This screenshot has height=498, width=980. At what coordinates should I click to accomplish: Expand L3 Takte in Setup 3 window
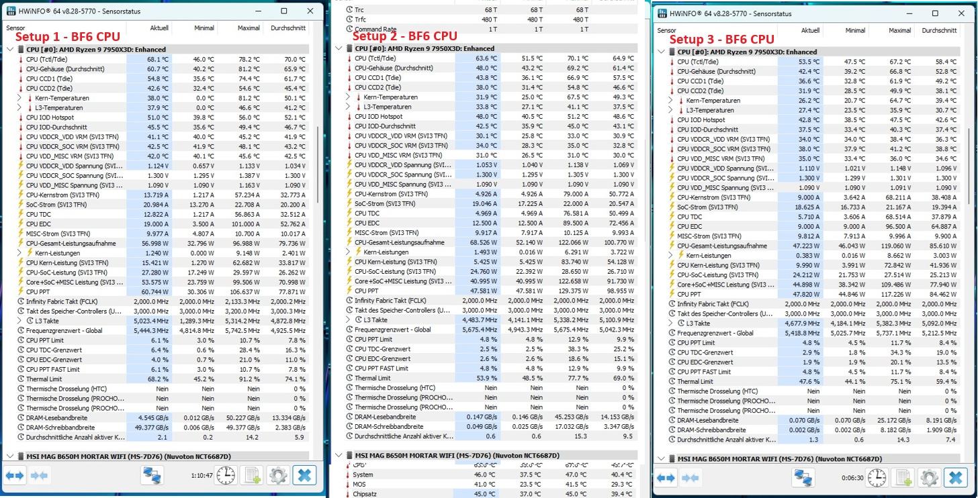pyautogui.click(x=670, y=323)
